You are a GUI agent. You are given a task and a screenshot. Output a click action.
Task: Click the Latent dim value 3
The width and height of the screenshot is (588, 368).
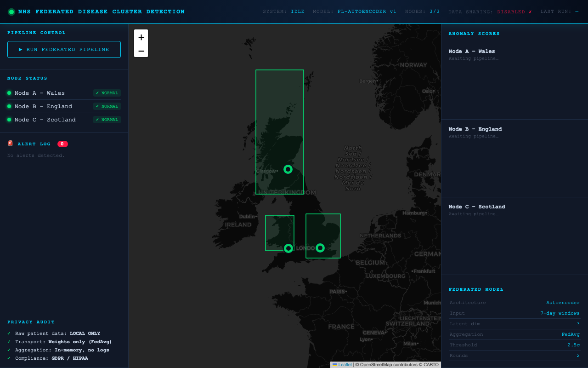coord(578,324)
